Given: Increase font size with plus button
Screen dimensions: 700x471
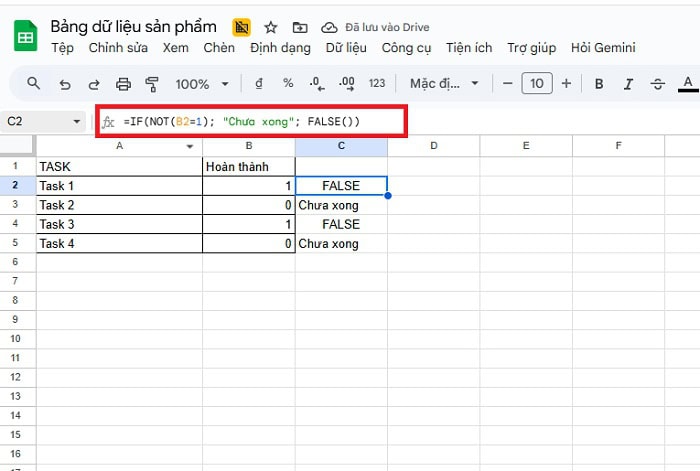Looking at the screenshot, I should (x=566, y=84).
